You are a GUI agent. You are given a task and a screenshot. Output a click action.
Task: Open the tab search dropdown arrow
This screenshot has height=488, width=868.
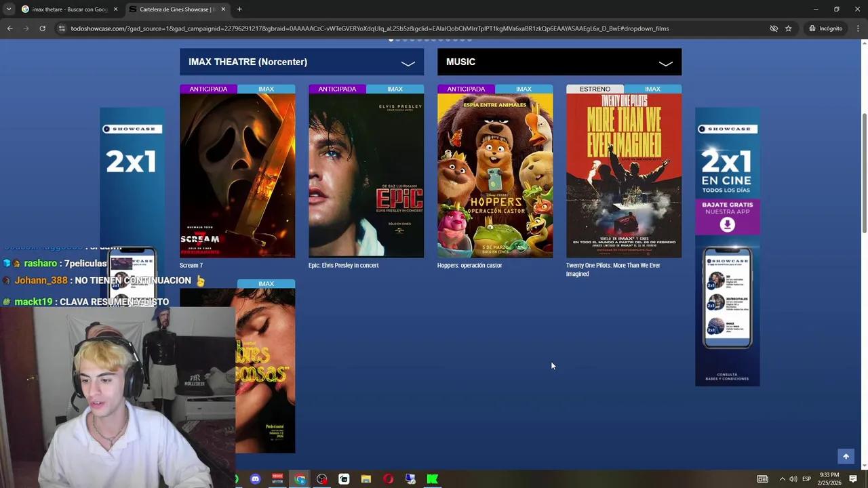(x=9, y=9)
